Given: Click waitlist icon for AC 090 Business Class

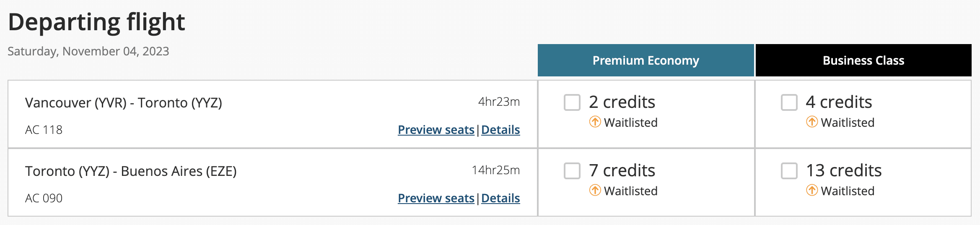Looking at the screenshot, I should [812, 191].
